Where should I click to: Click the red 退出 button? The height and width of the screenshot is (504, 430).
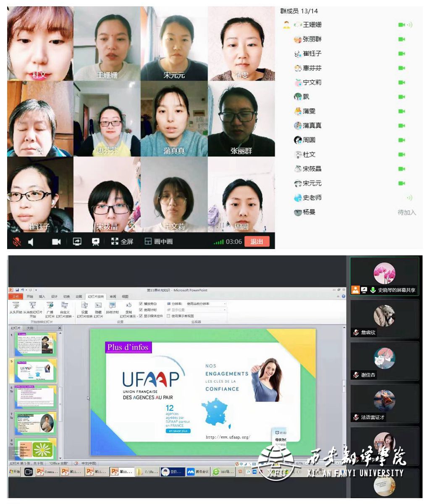[x=257, y=241]
